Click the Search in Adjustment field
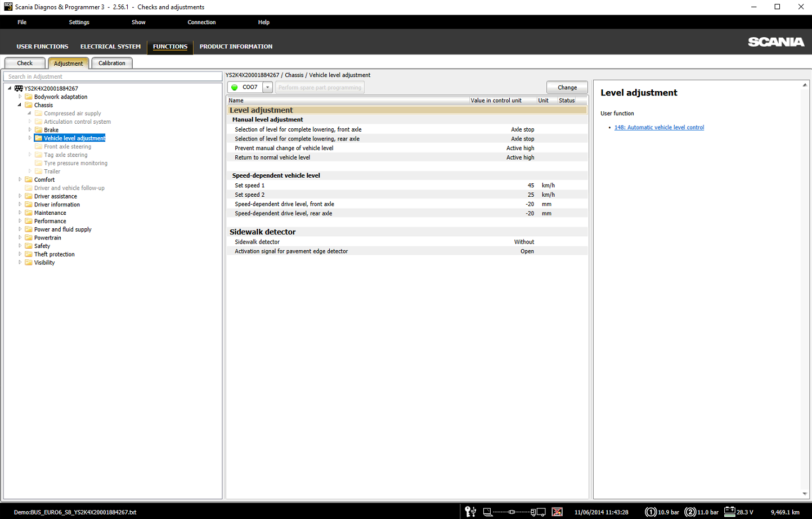The image size is (812, 519). (x=113, y=76)
